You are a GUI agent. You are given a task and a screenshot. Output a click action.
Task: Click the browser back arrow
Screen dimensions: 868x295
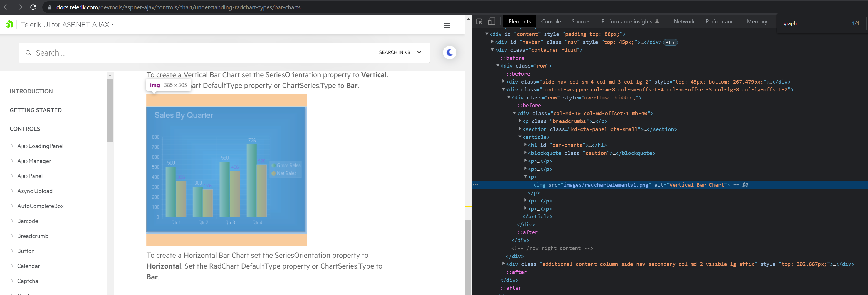pyautogui.click(x=6, y=7)
